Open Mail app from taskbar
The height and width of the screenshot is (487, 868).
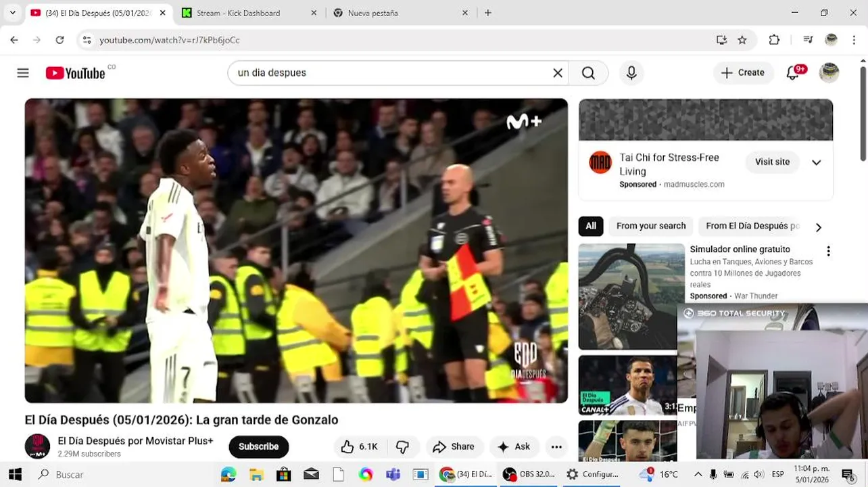tap(311, 474)
